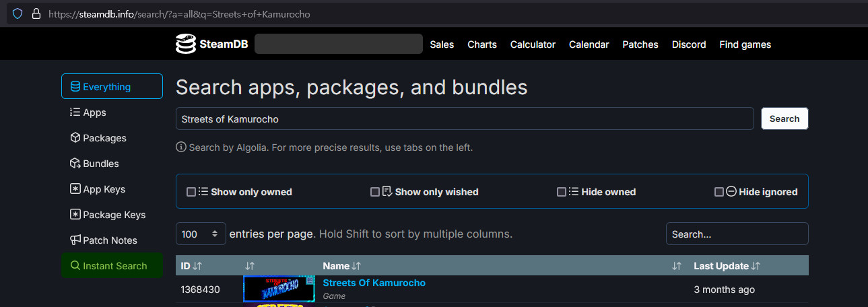The height and width of the screenshot is (307, 868).
Task: Sort table by Name column arrows
Action: click(x=356, y=266)
